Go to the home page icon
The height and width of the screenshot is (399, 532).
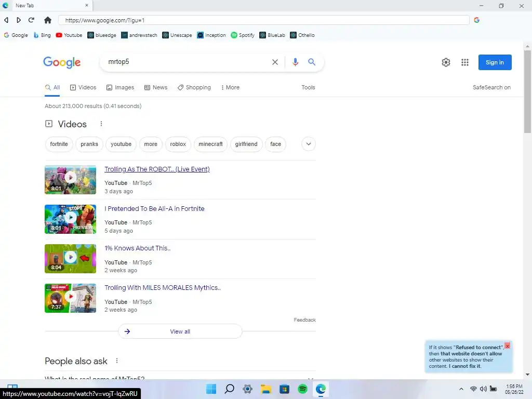pos(48,20)
